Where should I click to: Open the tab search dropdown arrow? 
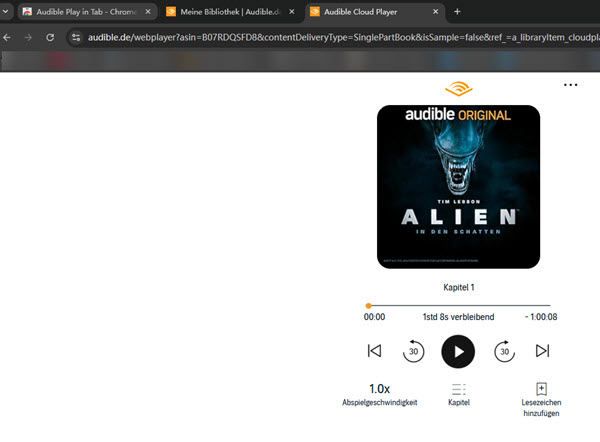click(x=5, y=11)
